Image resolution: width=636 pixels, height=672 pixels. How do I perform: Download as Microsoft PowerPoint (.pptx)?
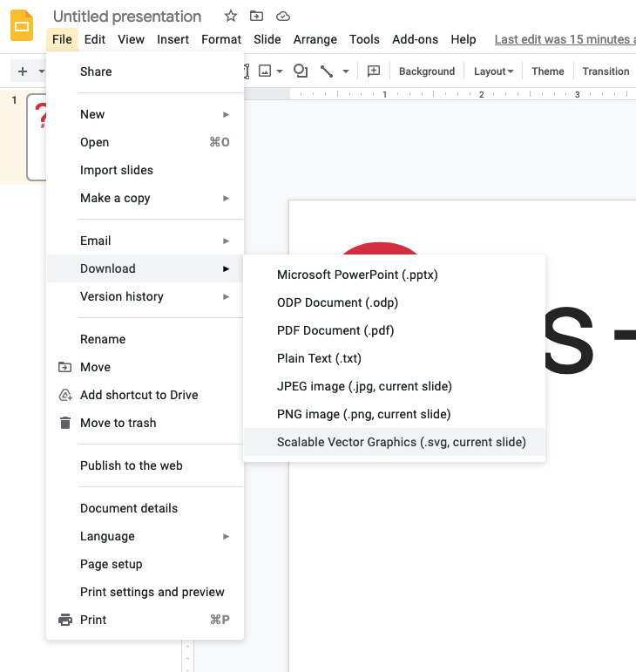click(x=394, y=275)
